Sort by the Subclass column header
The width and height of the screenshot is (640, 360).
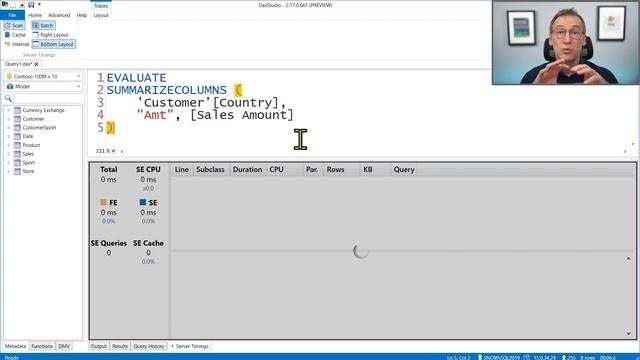(210, 169)
